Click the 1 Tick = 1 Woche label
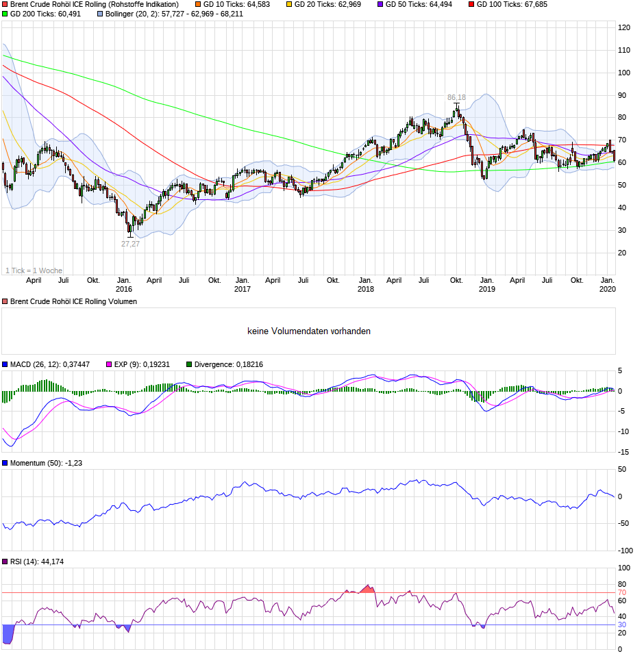644x656 pixels. coord(34,270)
